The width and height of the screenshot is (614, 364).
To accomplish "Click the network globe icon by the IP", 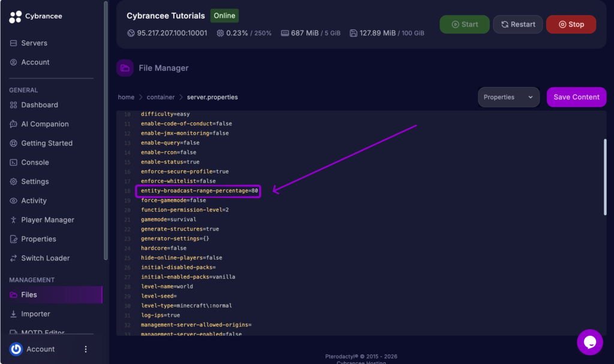I will click(x=131, y=34).
